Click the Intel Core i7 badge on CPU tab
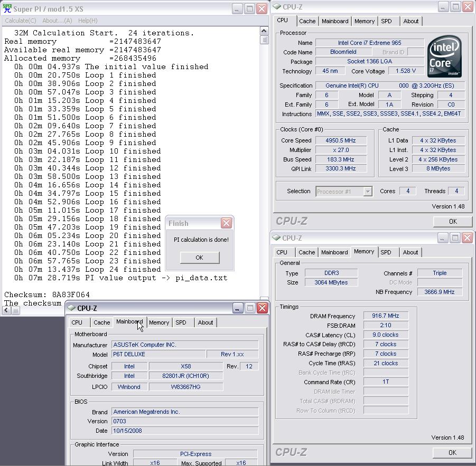The height and width of the screenshot is (466, 476). [445, 56]
